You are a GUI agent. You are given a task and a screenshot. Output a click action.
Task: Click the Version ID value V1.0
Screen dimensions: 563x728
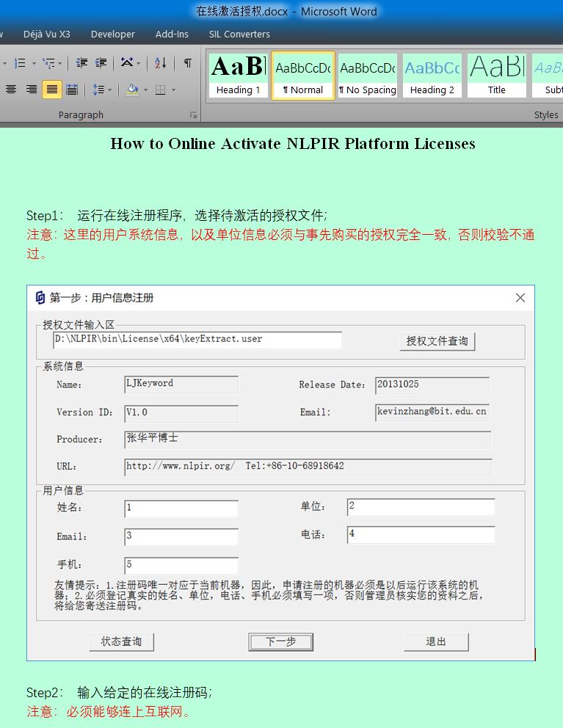181,413
